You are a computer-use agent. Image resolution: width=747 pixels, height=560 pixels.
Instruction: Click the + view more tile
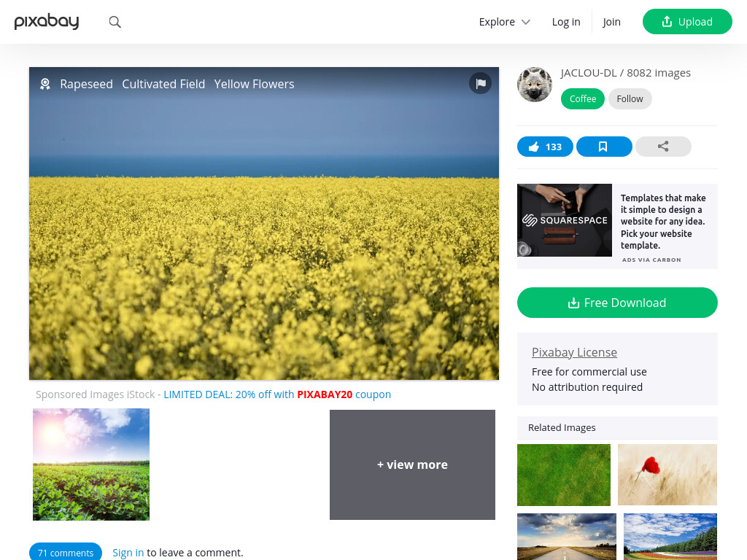pos(412,464)
